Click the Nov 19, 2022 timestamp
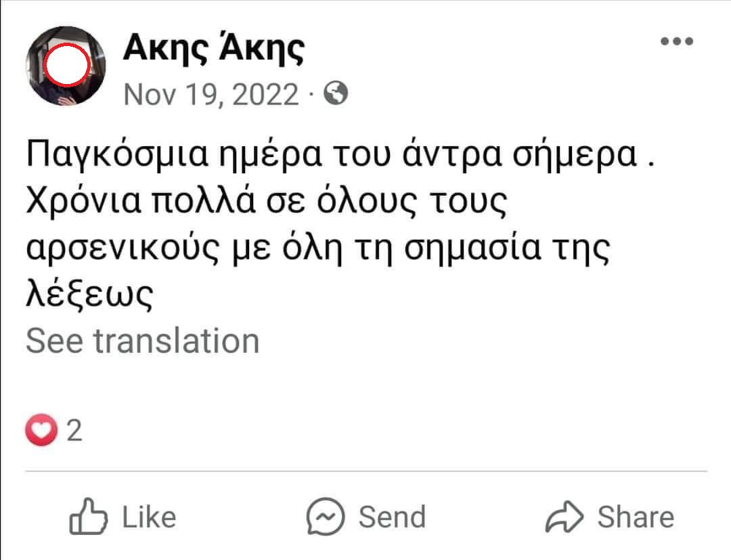The image size is (731, 560). [x=211, y=94]
